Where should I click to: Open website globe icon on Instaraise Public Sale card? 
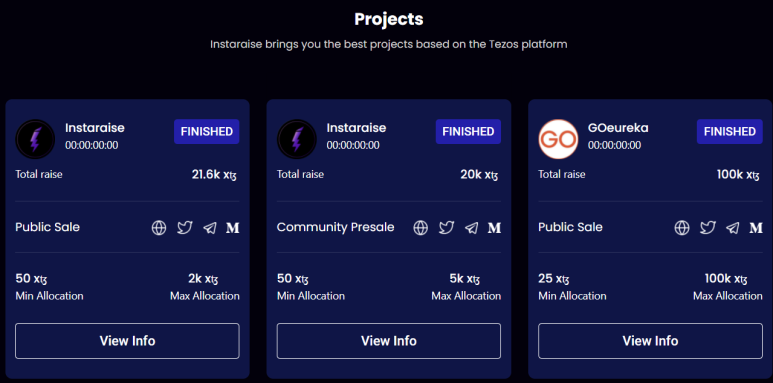159,228
